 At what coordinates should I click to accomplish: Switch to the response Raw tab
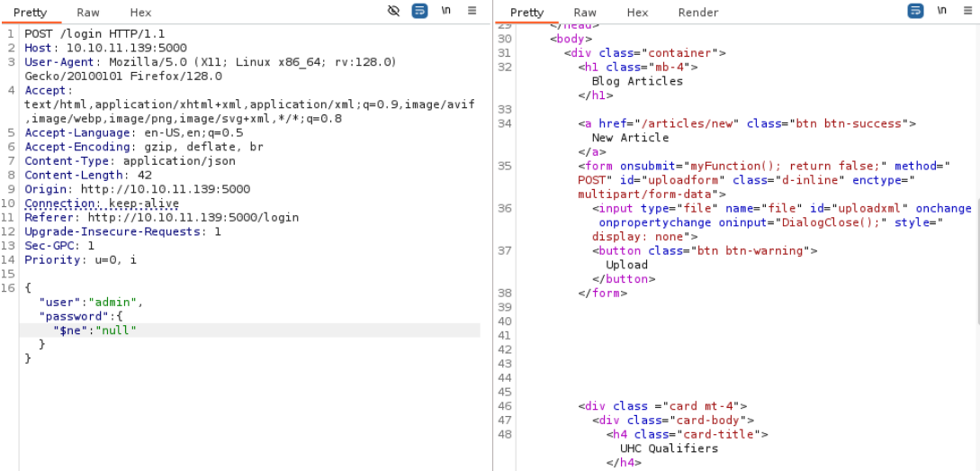[585, 12]
